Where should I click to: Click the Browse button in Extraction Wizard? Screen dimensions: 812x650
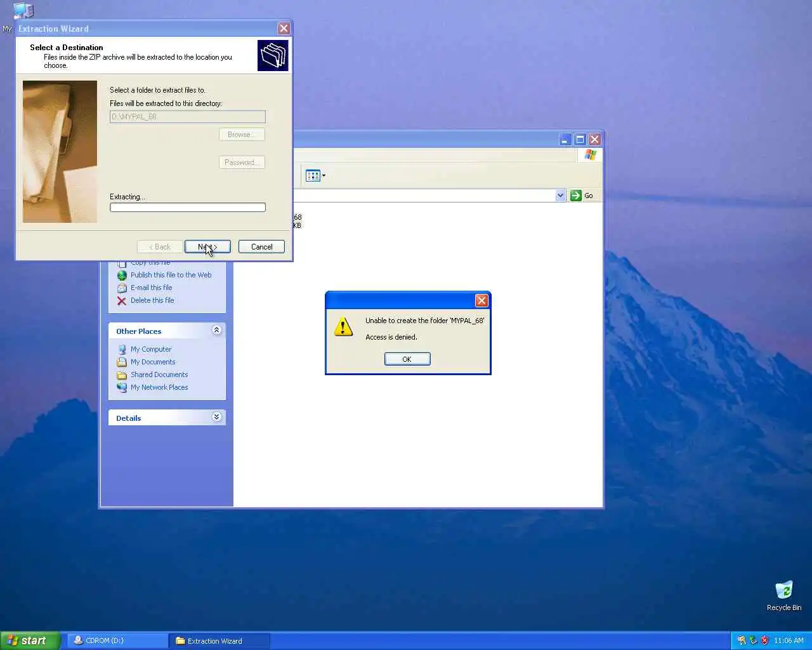click(x=242, y=135)
